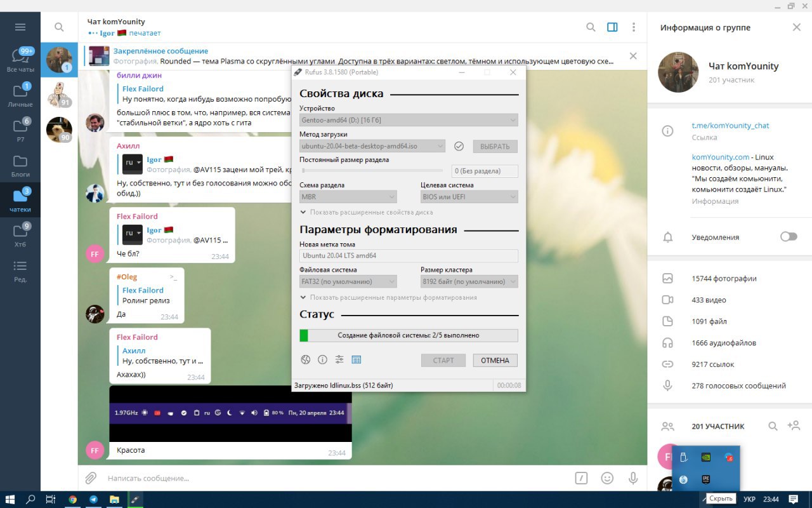Open file system FAT32 dropdown
The width and height of the screenshot is (812, 508).
tap(348, 281)
